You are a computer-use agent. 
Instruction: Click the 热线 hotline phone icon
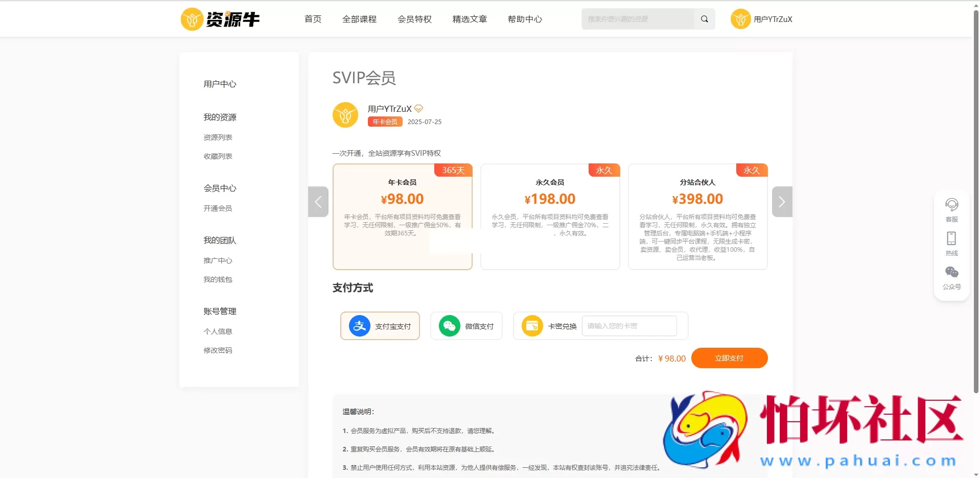point(951,238)
